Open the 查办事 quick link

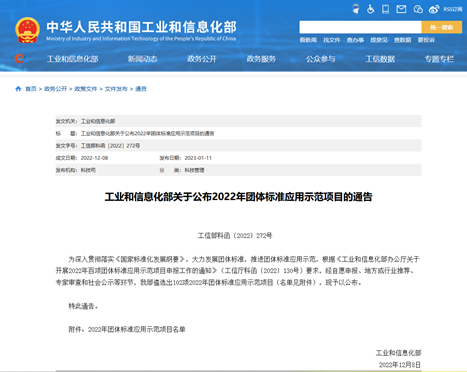(355, 40)
